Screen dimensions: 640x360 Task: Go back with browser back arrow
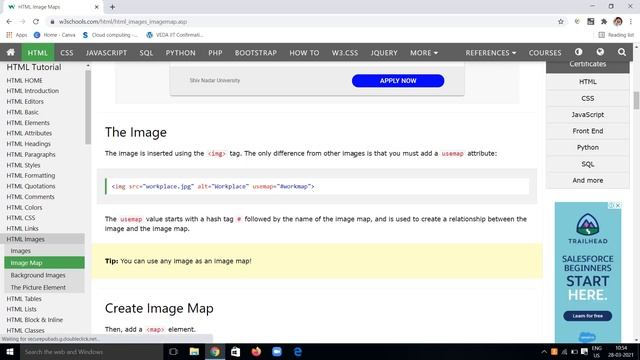[x=9, y=22]
